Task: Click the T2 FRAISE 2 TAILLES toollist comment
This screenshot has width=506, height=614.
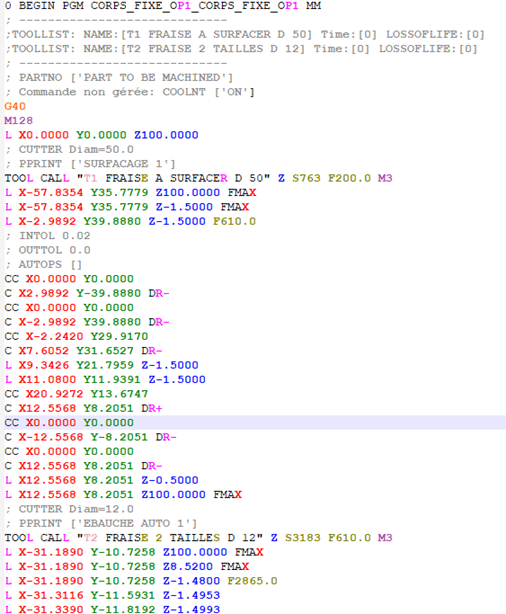Action: tap(242, 49)
